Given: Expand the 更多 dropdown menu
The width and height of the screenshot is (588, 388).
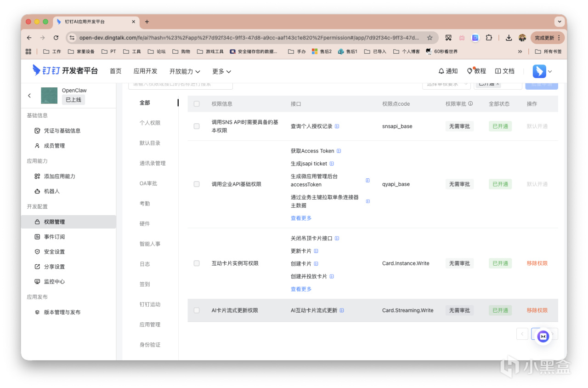Looking at the screenshot, I should (221, 71).
